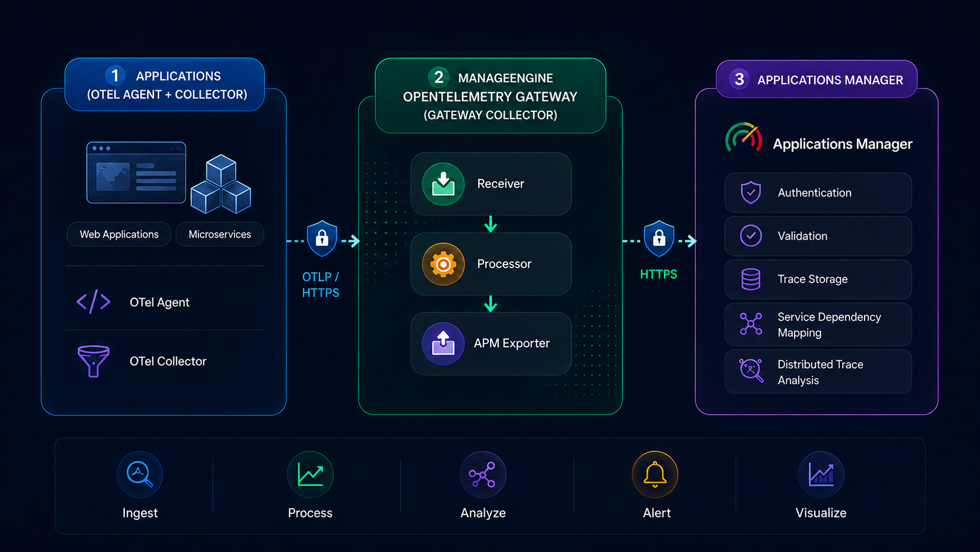
Task: Click the Distributed Trace Analysis magnifier icon
Action: [751, 371]
